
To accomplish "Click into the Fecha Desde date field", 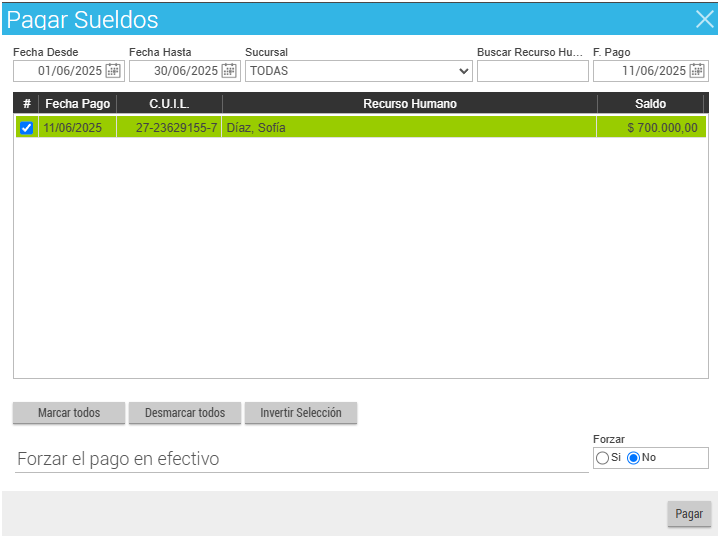I will click(x=60, y=71).
